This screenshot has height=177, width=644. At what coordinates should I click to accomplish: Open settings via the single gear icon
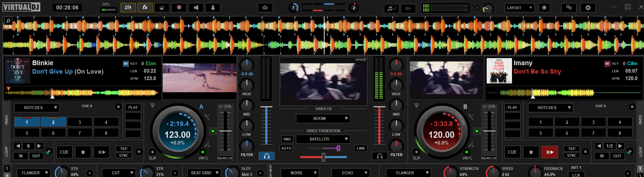(x=588, y=7)
